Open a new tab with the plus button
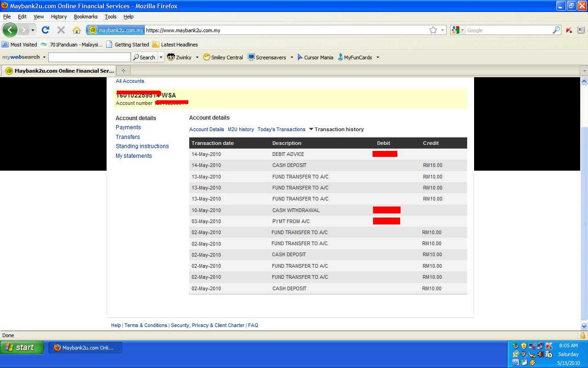The height and width of the screenshot is (368, 588). (x=123, y=70)
